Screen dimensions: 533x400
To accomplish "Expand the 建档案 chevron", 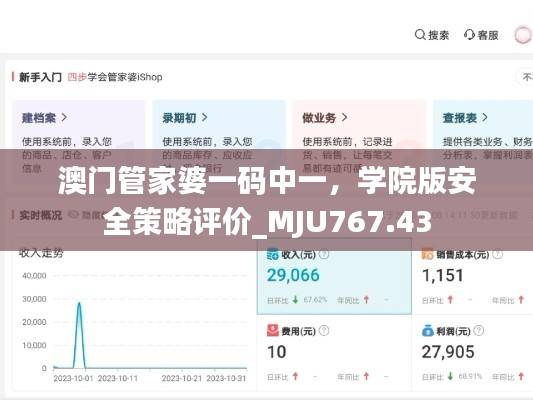I will (x=64, y=118).
